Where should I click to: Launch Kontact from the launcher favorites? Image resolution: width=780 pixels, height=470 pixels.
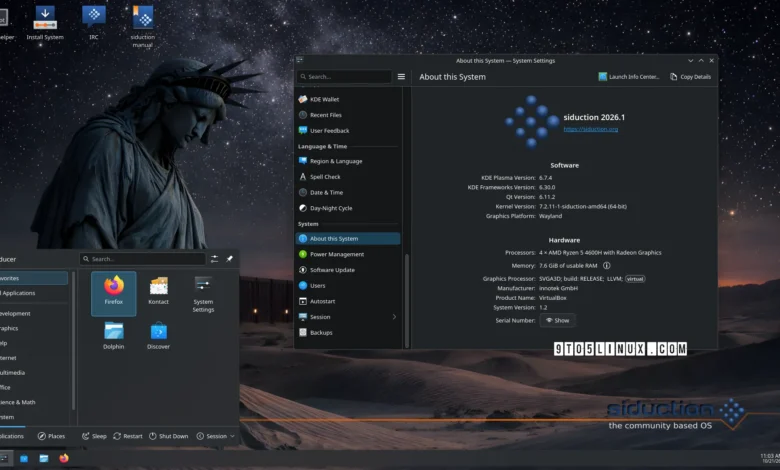[158, 291]
